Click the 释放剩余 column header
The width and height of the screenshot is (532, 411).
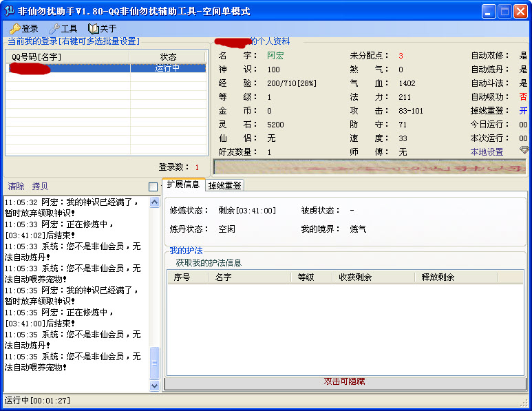coord(456,277)
